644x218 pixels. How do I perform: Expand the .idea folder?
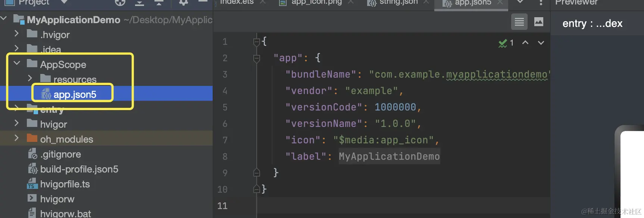pos(16,49)
